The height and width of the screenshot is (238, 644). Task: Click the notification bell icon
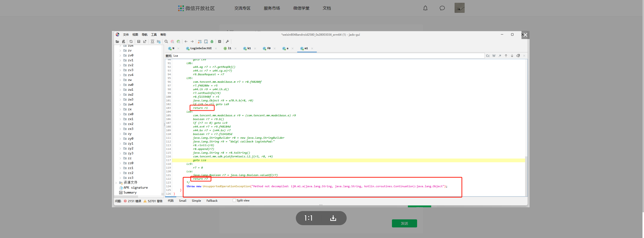425,8
